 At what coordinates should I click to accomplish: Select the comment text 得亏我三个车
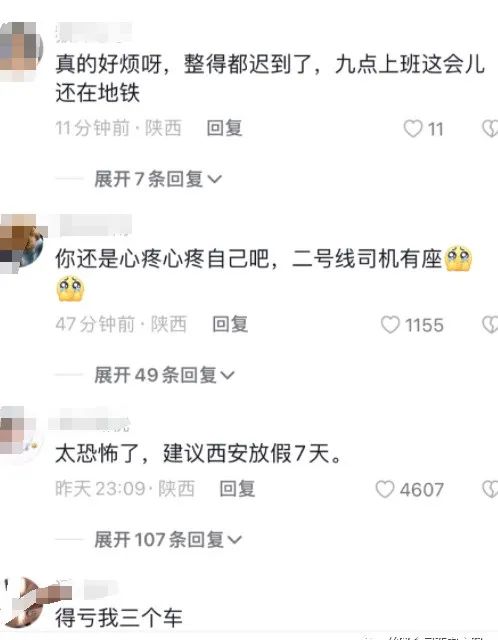coord(119,618)
